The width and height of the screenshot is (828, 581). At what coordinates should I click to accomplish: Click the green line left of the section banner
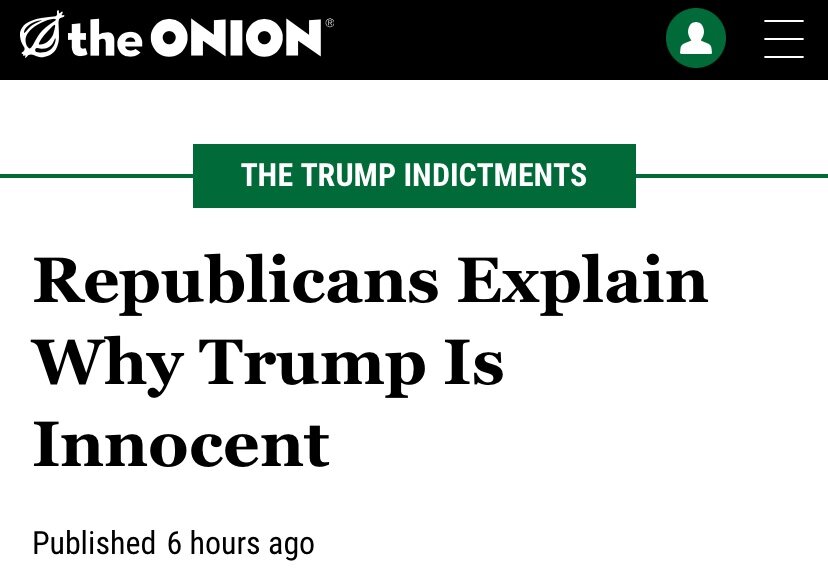click(96, 176)
